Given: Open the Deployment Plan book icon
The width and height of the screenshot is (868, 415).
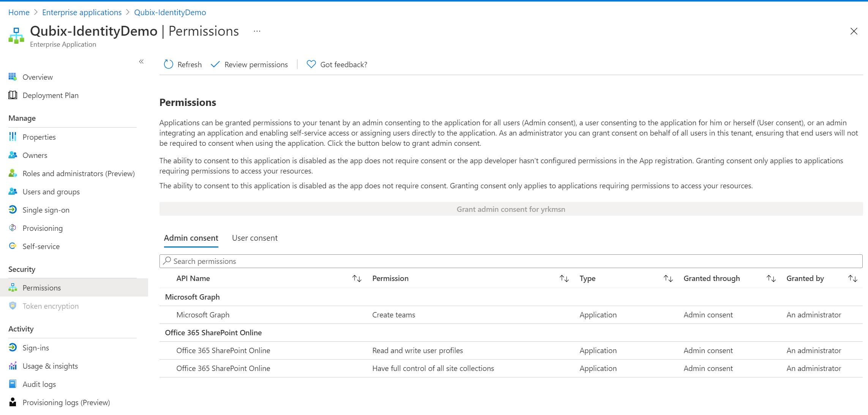Looking at the screenshot, I should pos(13,95).
